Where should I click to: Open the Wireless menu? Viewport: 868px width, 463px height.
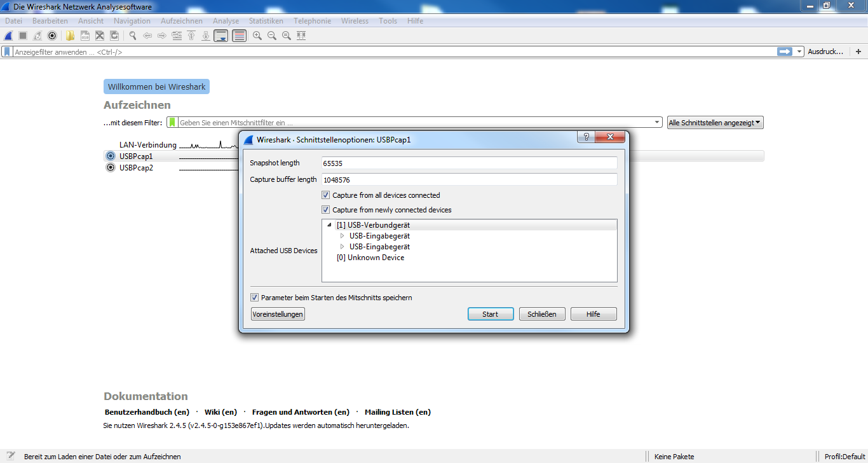pos(355,21)
